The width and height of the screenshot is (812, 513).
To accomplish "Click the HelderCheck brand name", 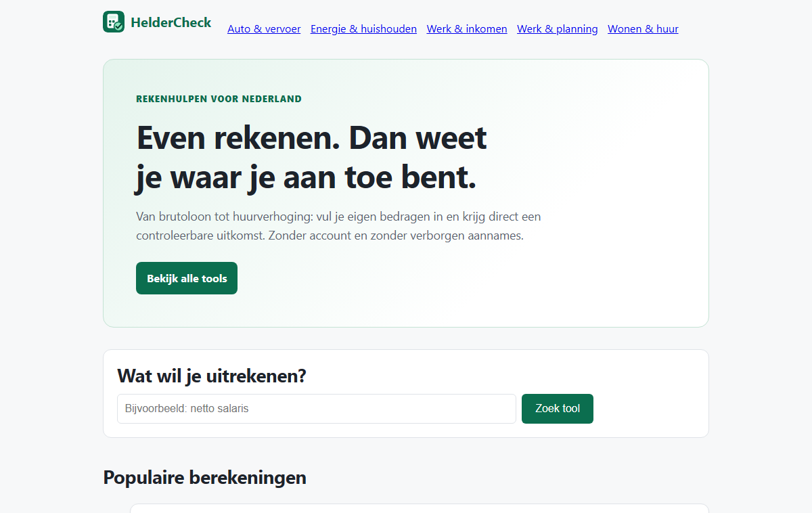I will click(x=171, y=22).
